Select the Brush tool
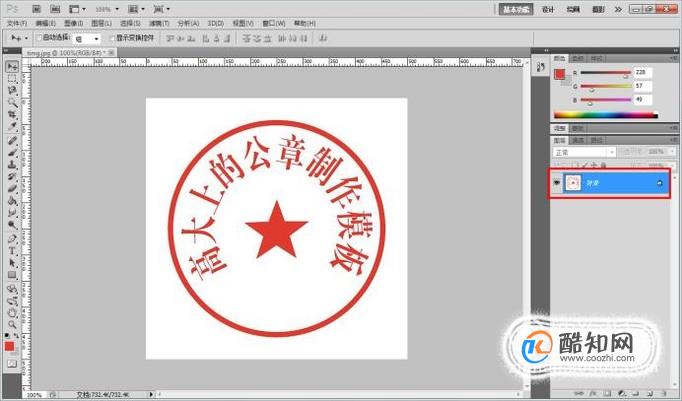The image size is (682, 401). [x=12, y=153]
